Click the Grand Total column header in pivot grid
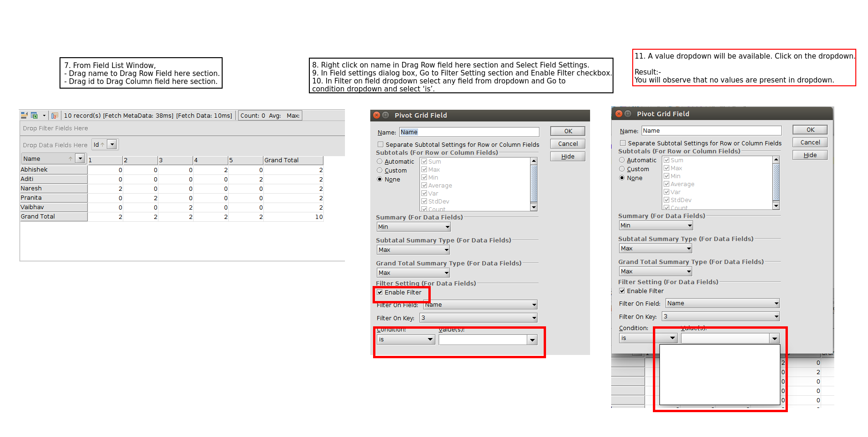The image size is (868, 437). [x=293, y=160]
